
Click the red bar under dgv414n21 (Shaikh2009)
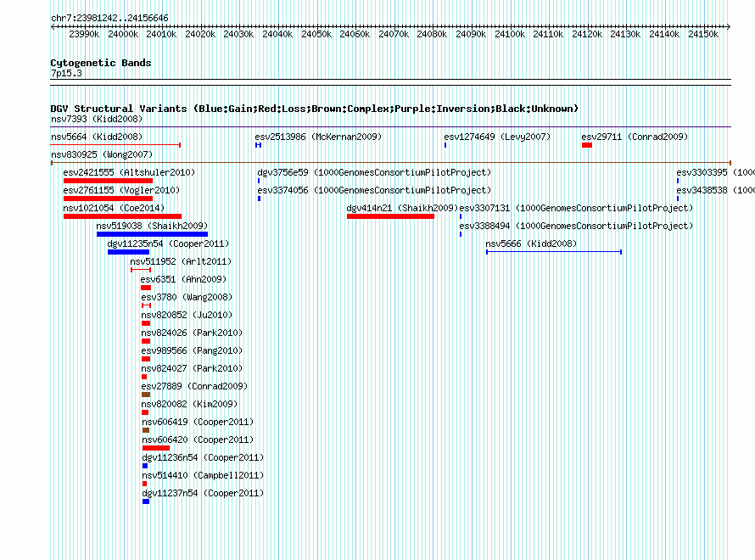(x=390, y=216)
